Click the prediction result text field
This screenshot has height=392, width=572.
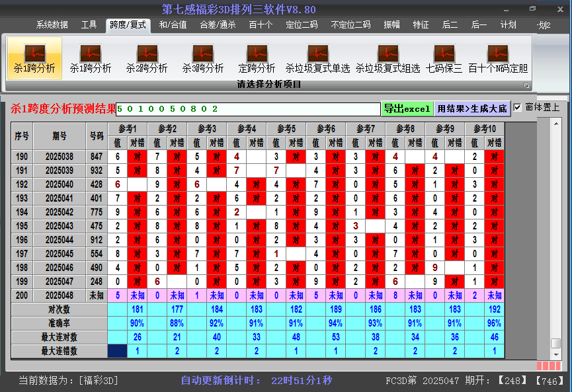point(248,108)
